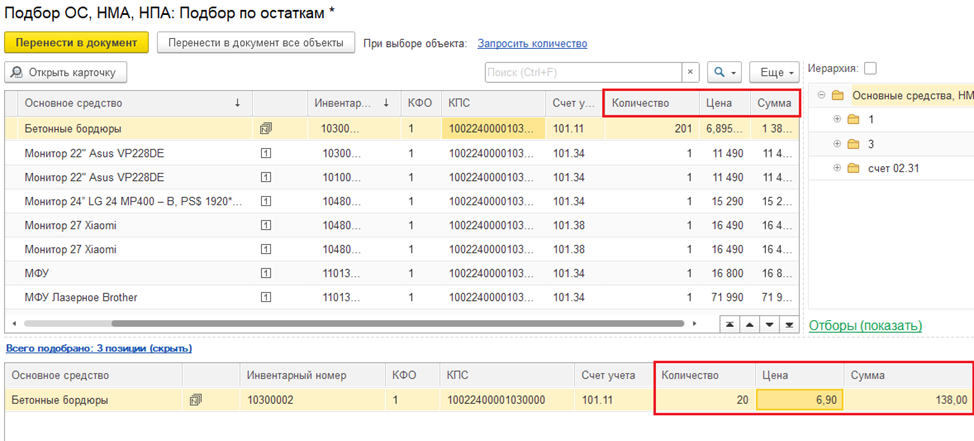The width and height of the screenshot is (974, 441).
Task: Clear the search field with the × button
Action: click(x=690, y=72)
